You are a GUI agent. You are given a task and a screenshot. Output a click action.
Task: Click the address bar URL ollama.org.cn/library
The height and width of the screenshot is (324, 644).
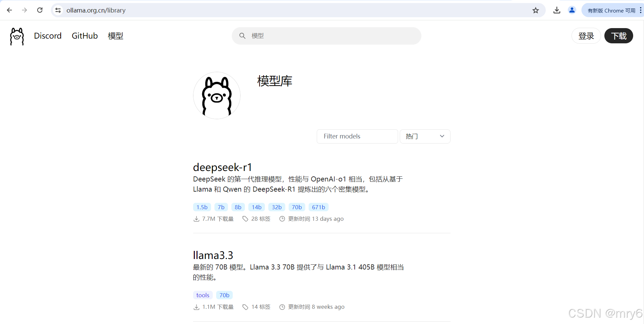click(x=96, y=10)
